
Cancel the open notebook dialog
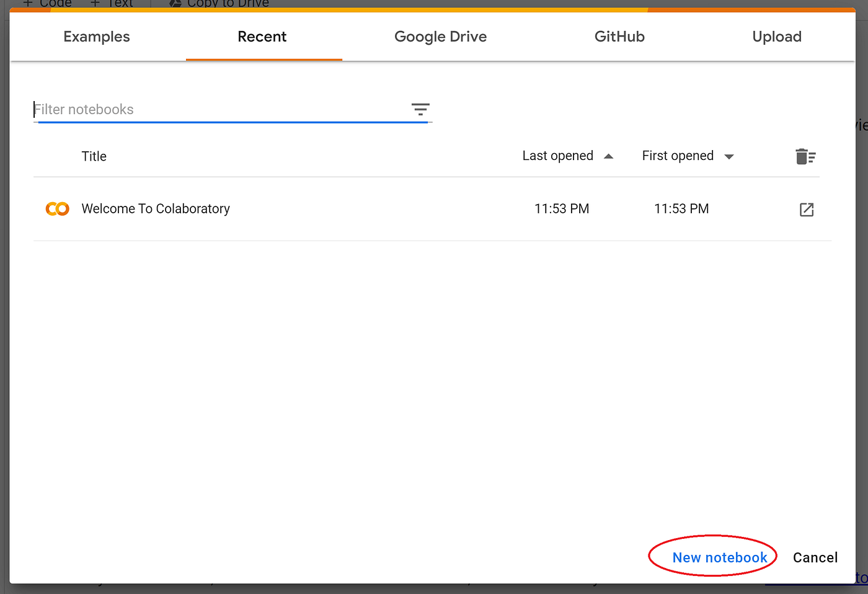click(815, 557)
